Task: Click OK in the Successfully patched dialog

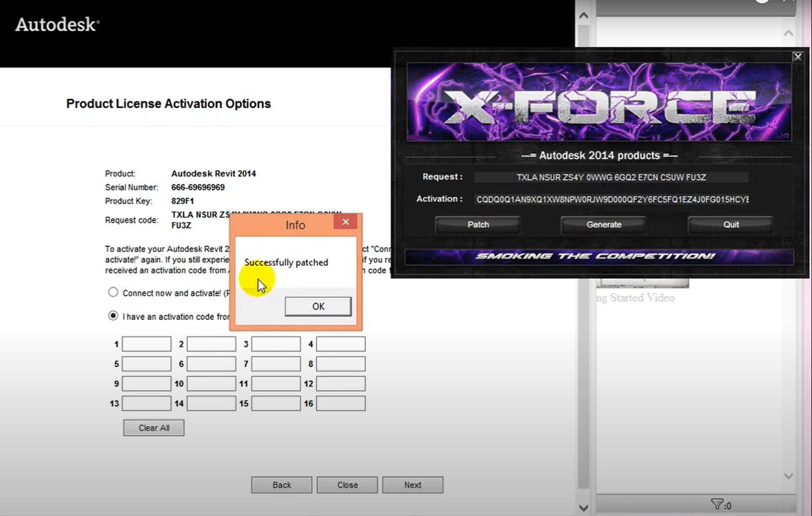Action: tap(318, 306)
